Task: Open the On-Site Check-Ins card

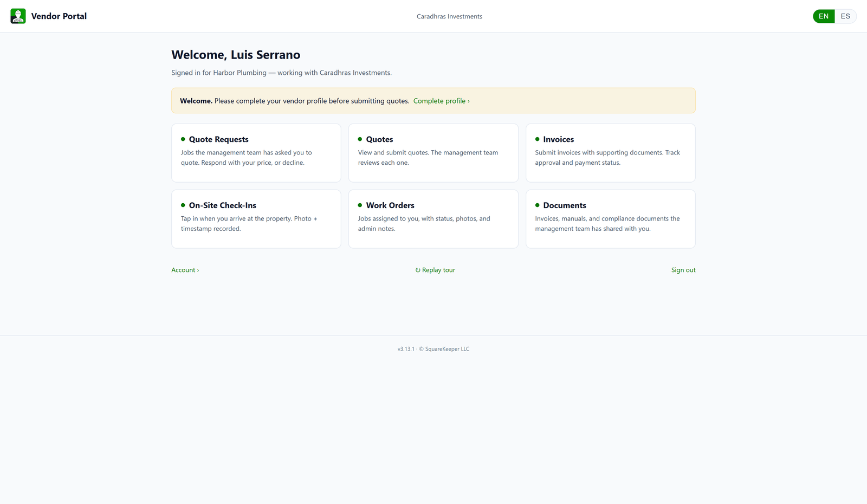Action: [256, 219]
